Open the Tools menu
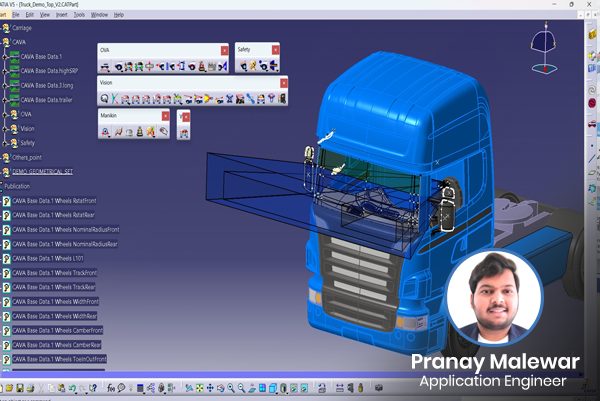Viewport: 600px width, 401px height. pos(79,15)
